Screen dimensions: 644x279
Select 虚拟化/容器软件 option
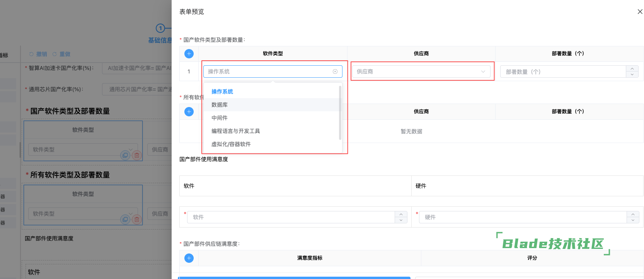click(231, 144)
